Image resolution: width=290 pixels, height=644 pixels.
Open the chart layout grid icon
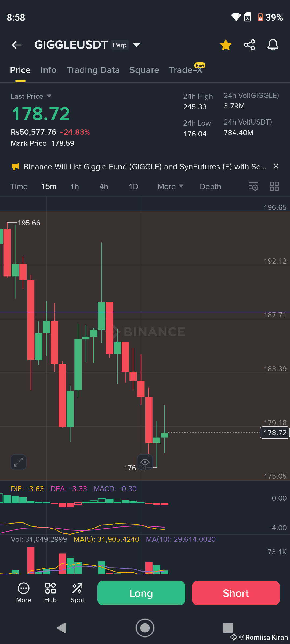coord(274,186)
